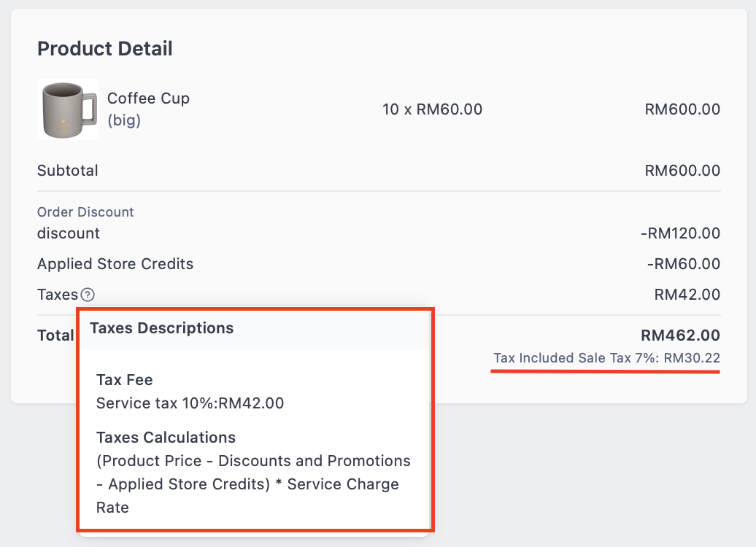756x547 pixels.
Task: Click the Coffee Cup product name
Action: tap(148, 98)
